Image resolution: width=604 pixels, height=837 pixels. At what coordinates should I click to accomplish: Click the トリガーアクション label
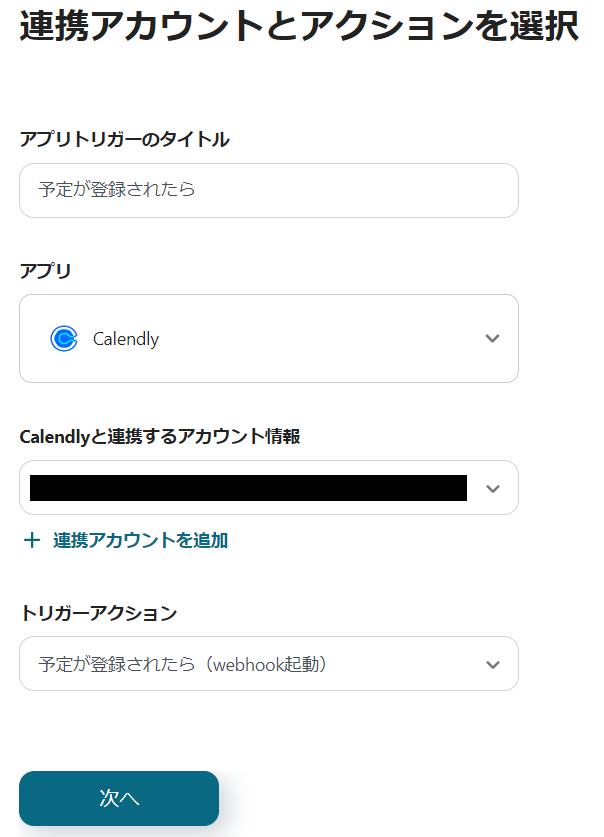(98, 613)
